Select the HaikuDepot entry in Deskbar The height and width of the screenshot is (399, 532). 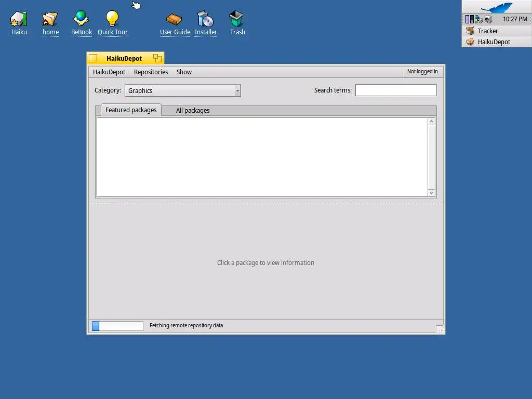[x=497, y=42]
